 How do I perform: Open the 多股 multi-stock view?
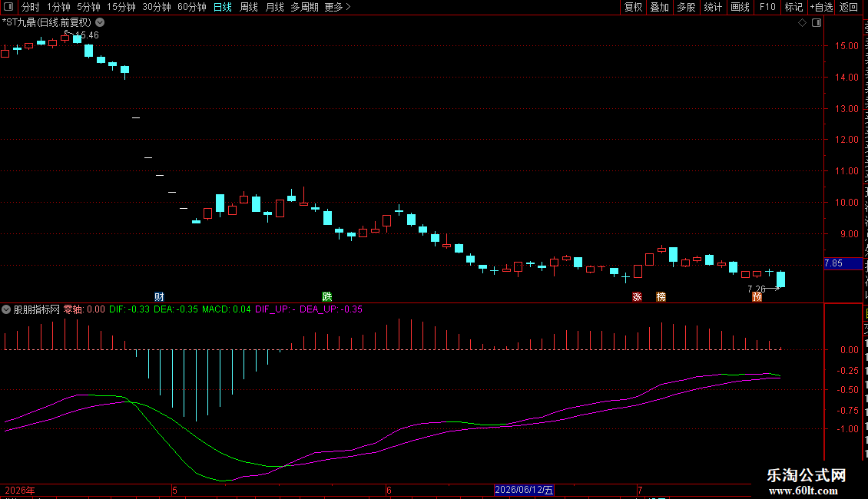[x=686, y=7]
